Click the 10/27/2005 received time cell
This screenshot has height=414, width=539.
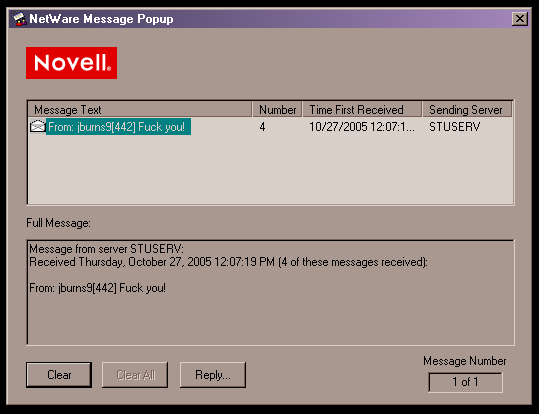tap(362, 127)
